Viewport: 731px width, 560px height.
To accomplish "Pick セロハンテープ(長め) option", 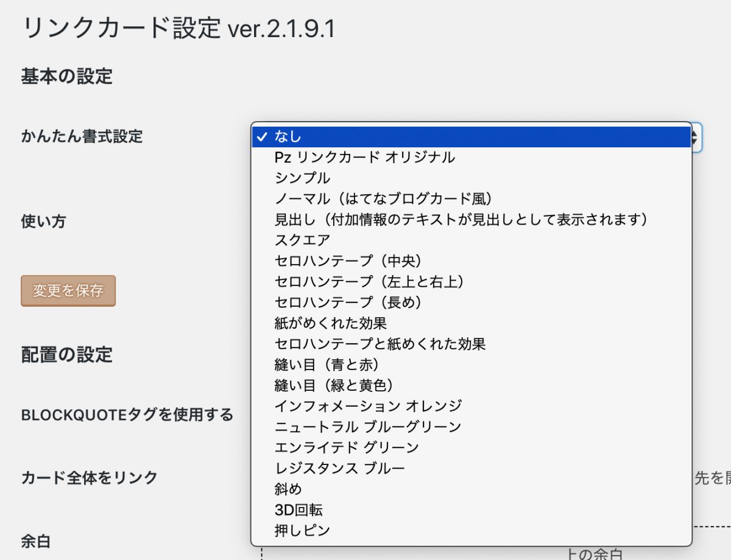I will coord(471,302).
